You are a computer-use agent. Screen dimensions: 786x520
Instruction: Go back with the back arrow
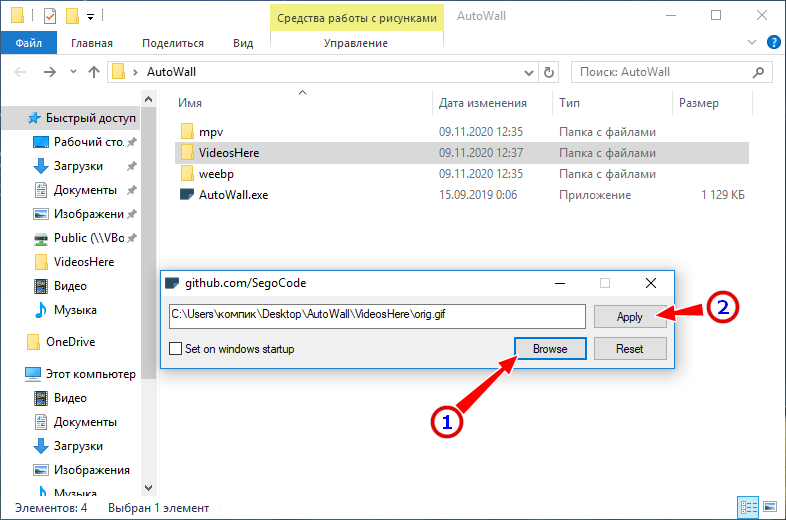pyautogui.click(x=20, y=72)
